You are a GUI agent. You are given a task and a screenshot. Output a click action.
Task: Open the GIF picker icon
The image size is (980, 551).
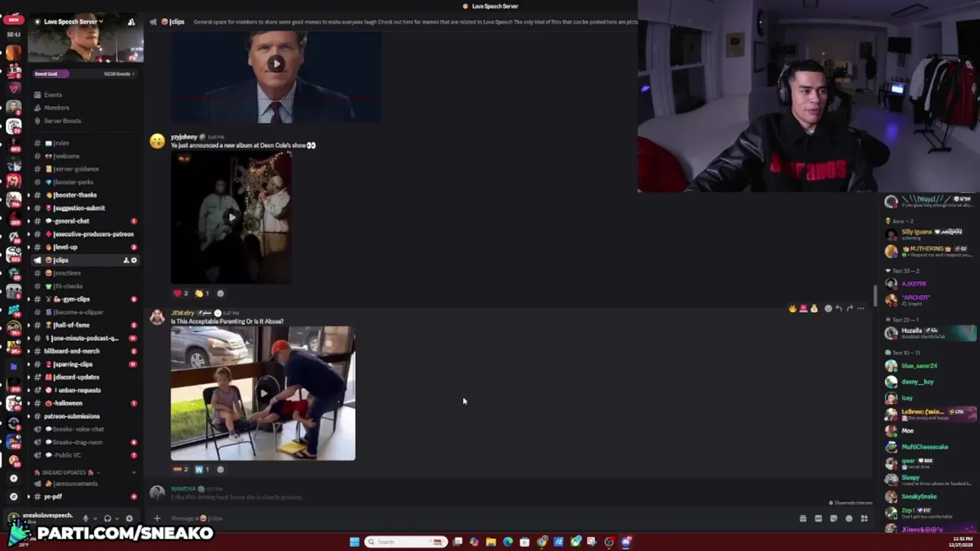pos(818,518)
